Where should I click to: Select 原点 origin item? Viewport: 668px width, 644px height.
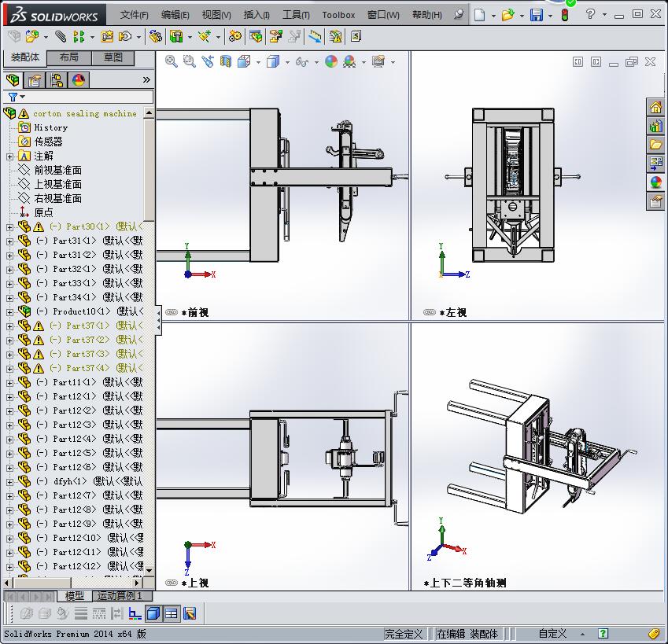[x=43, y=212]
